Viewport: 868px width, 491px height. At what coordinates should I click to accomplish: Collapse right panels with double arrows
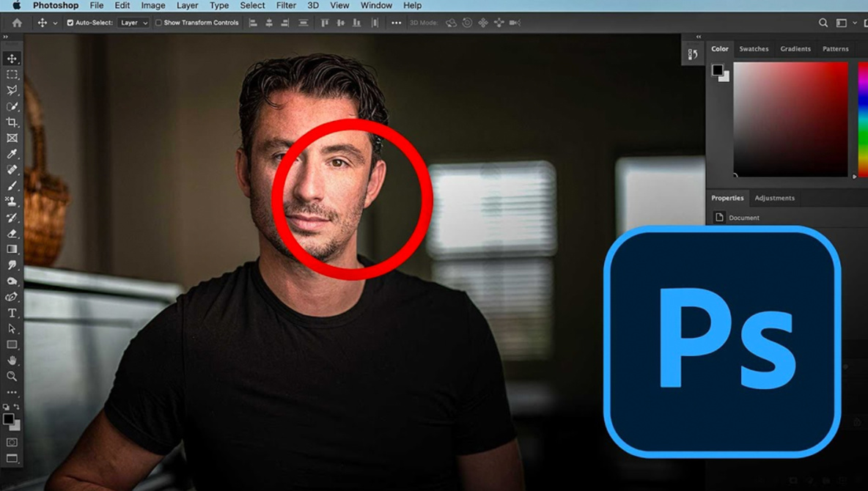click(699, 37)
